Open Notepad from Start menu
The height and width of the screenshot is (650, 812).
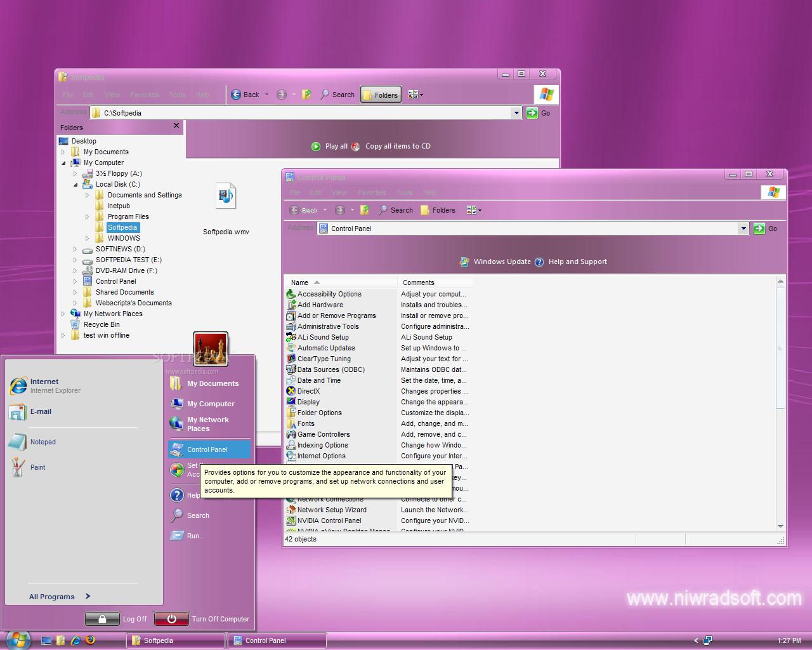click(x=32, y=442)
